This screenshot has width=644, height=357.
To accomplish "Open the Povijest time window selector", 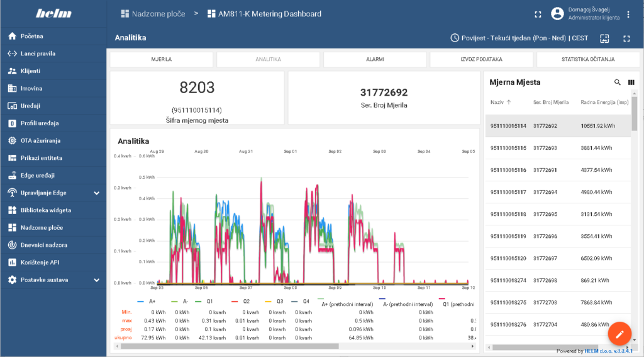I will [x=519, y=38].
